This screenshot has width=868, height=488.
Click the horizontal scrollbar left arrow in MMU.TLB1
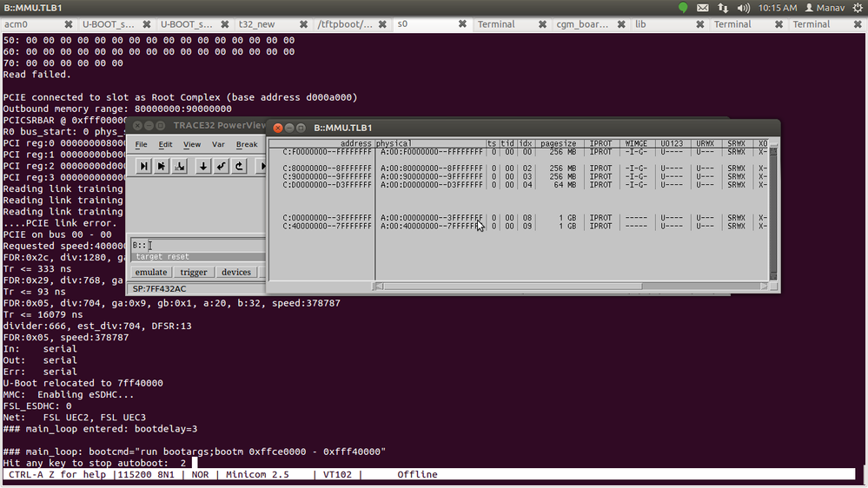[x=379, y=287]
